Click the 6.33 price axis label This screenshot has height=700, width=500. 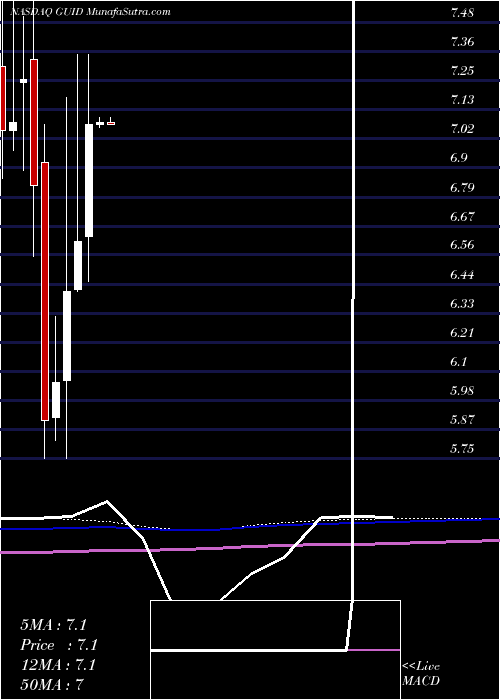click(x=462, y=304)
